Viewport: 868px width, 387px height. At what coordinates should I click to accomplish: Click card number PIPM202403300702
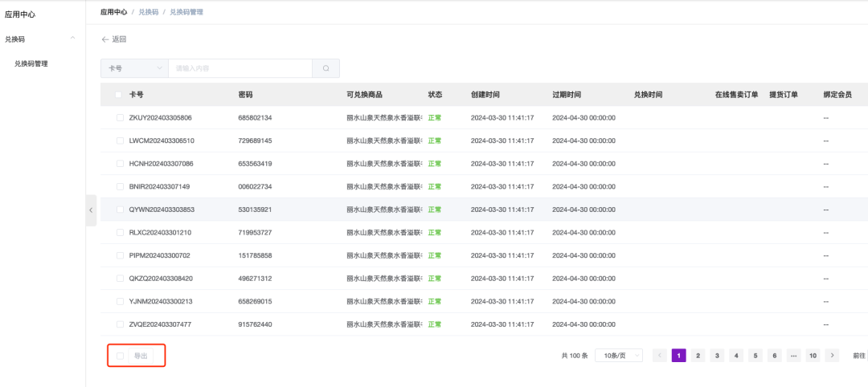coord(159,255)
